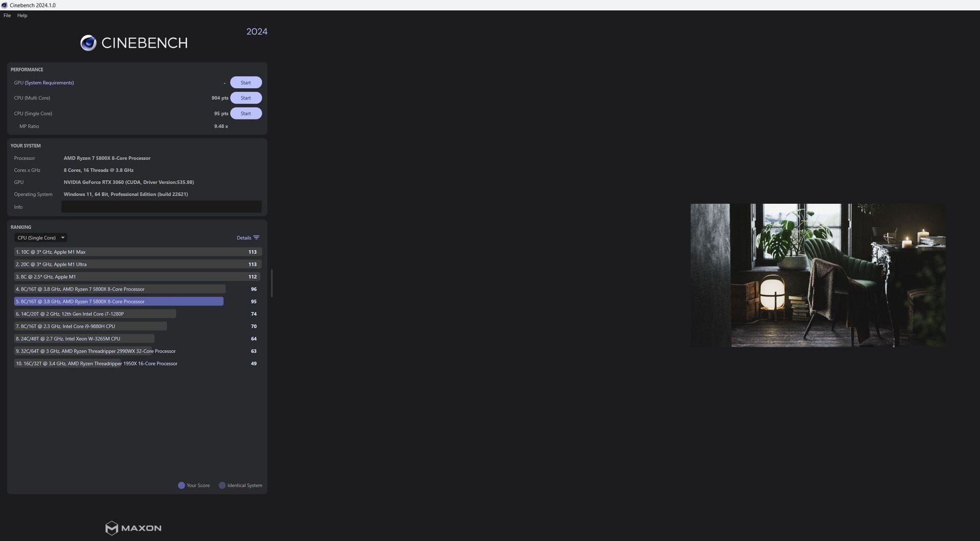Select the Threadripper 2990WX row
Viewport: 980px width, 541px height.
point(138,351)
